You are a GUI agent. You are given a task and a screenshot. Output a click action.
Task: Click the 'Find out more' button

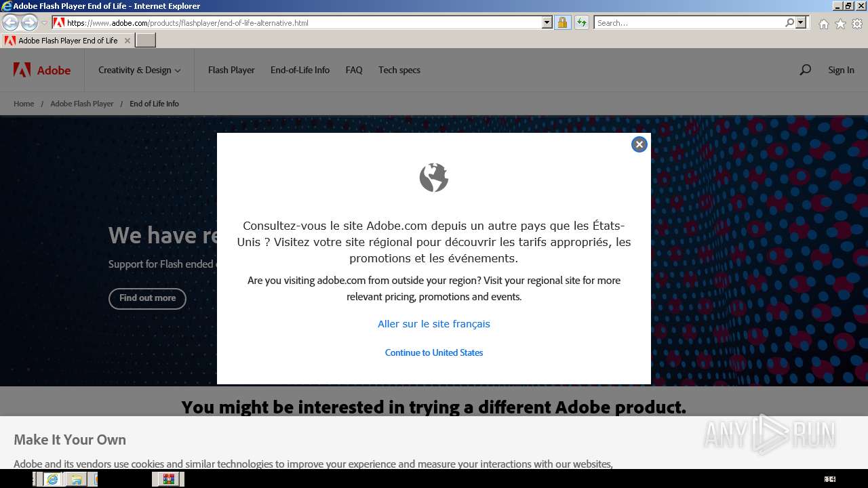point(147,298)
